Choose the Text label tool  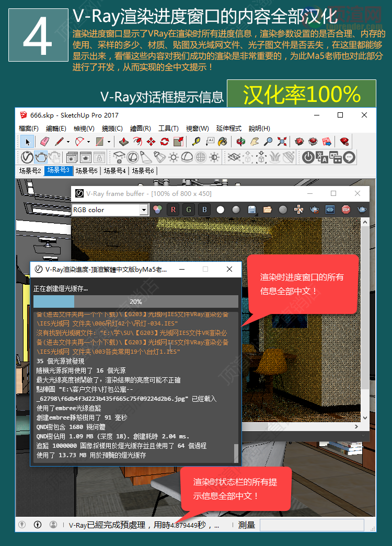click(x=210, y=142)
